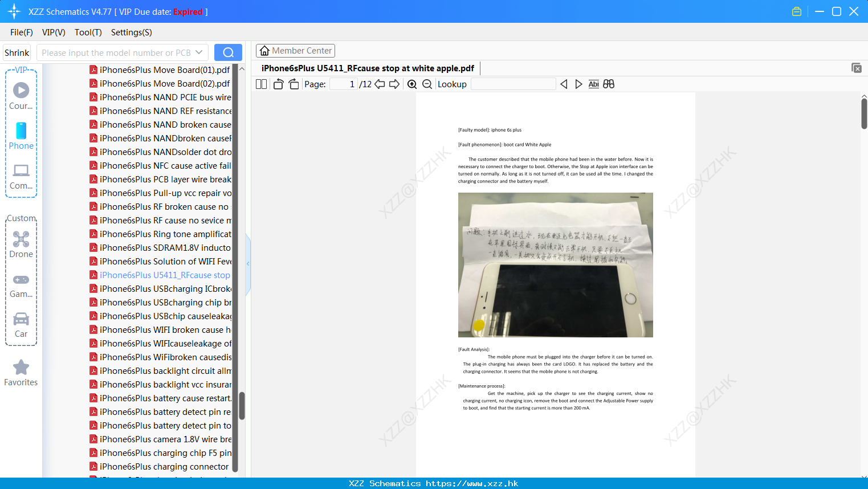Click the yellow toolbox icon in title bar

coord(797,11)
